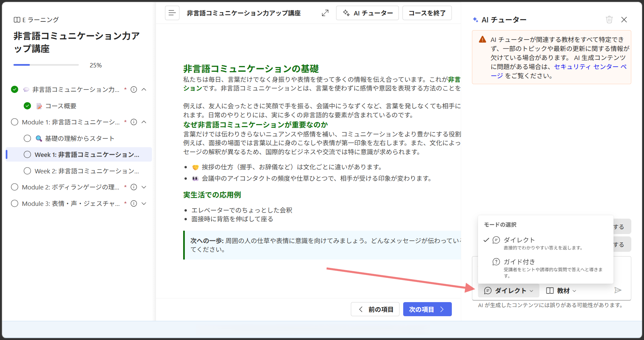Click info icon beside 非言語コミュニケーション力 section

click(x=134, y=90)
